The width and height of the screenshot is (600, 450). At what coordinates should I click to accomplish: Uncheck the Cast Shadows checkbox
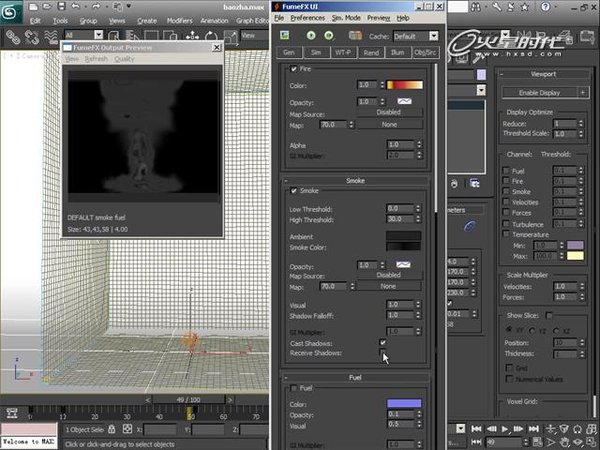tap(383, 342)
